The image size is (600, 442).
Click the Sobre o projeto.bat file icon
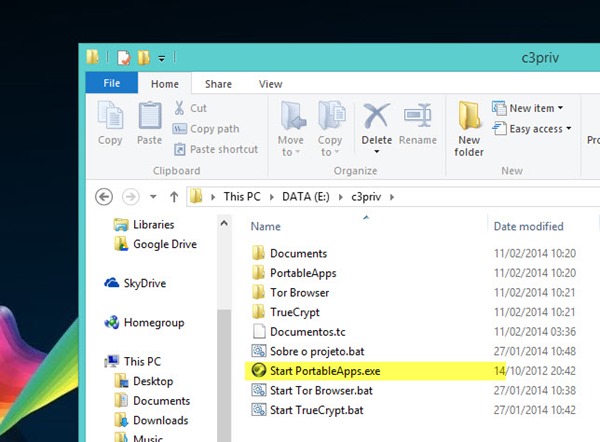click(x=259, y=351)
